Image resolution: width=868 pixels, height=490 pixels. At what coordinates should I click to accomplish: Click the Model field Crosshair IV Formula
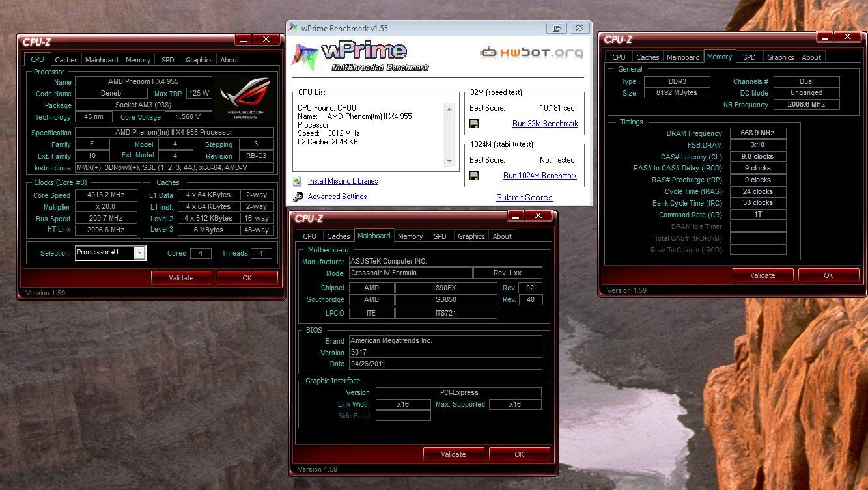pos(411,273)
